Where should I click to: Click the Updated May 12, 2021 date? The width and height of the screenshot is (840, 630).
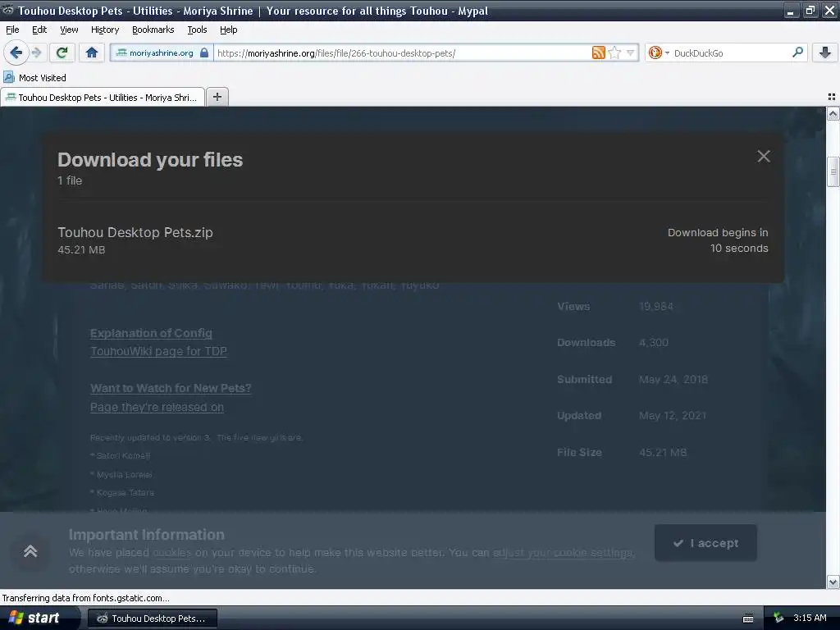click(673, 415)
